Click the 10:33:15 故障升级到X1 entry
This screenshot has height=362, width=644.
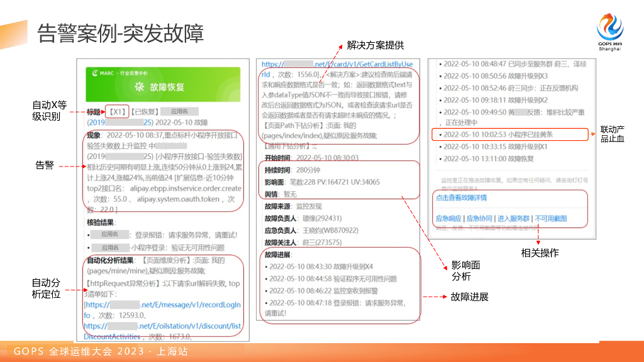pyautogui.click(x=493, y=146)
